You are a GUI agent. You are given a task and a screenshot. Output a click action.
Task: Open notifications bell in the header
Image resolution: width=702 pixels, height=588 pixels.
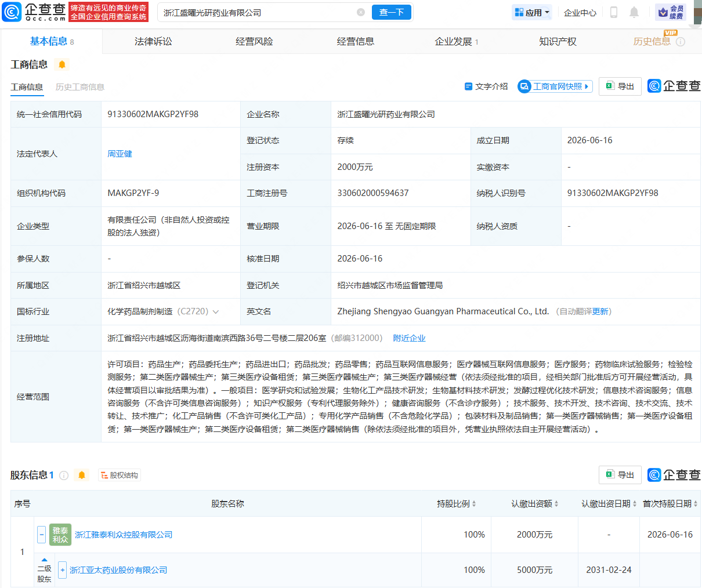point(634,12)
